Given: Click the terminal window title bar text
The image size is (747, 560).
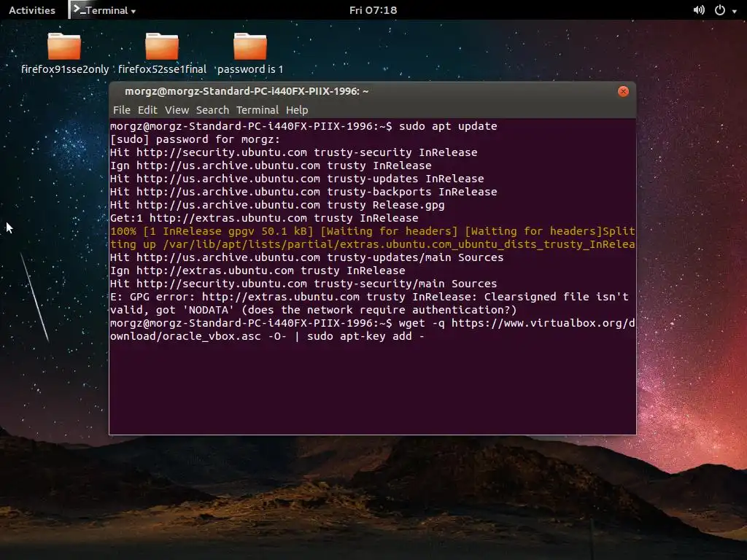Looking at the screenshot, I should pyautogui.click(x=247, y=91).
